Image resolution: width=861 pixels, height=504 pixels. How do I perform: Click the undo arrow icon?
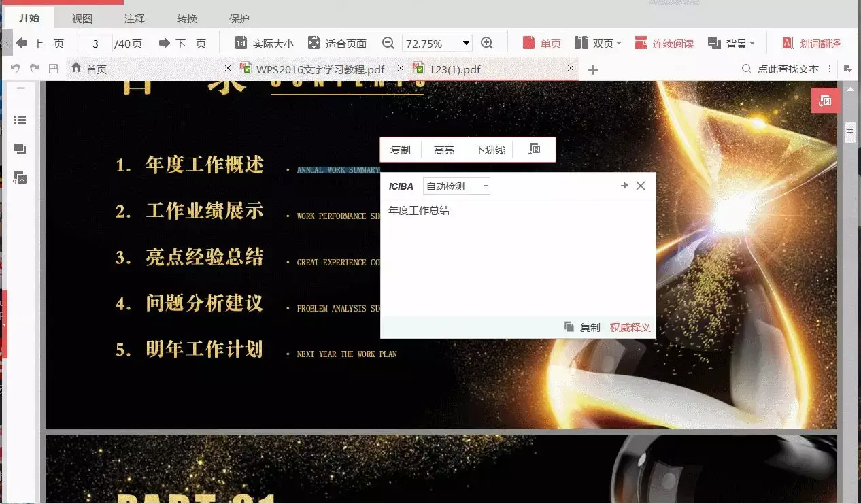point(15,69)
